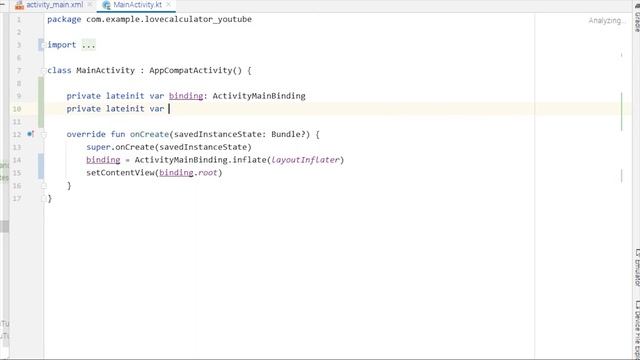Place cursor after 'var' on line 10
This screenshot has height=360, width=640.
pos(169,109)
